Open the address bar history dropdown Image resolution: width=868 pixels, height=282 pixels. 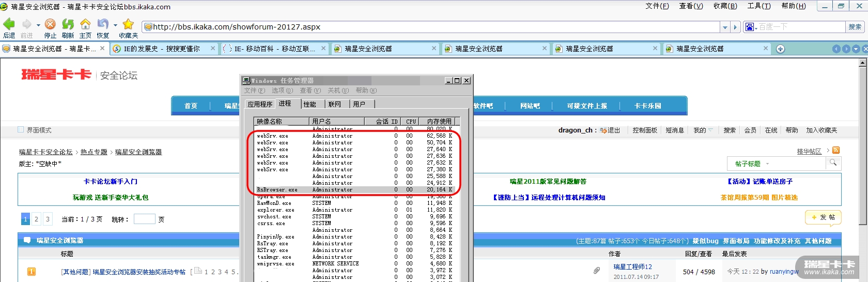(725, 27)
